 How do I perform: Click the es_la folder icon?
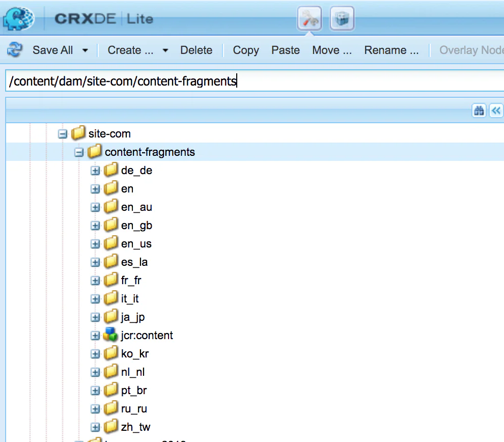[x=111, y=261]
